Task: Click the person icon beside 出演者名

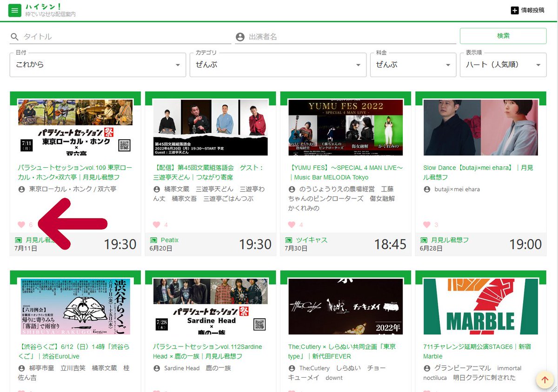Action: pos(240,37)
